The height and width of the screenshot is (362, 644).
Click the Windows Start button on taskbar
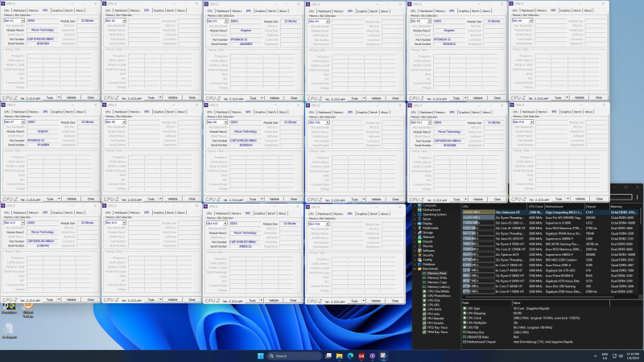260,356
